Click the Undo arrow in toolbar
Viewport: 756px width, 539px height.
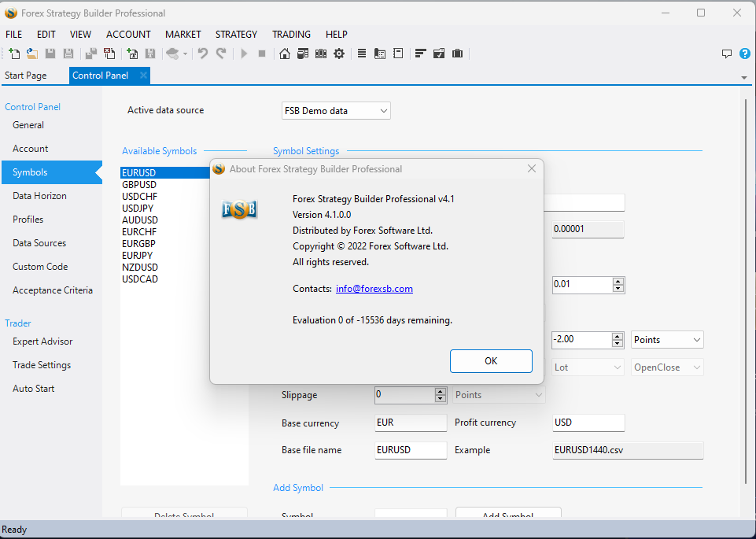[x=203, y=54]
